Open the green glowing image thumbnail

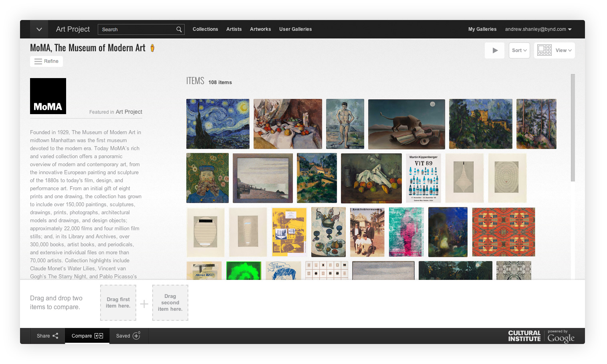coord(244,271)
